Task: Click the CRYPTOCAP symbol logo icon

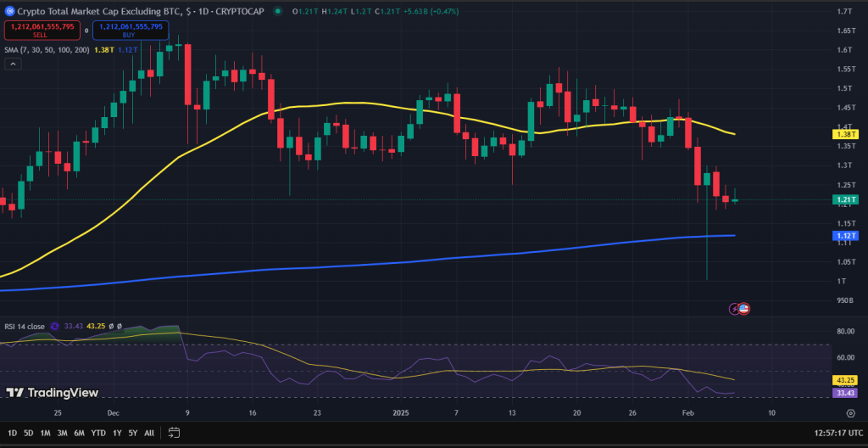Action: (x=8, y=11)
